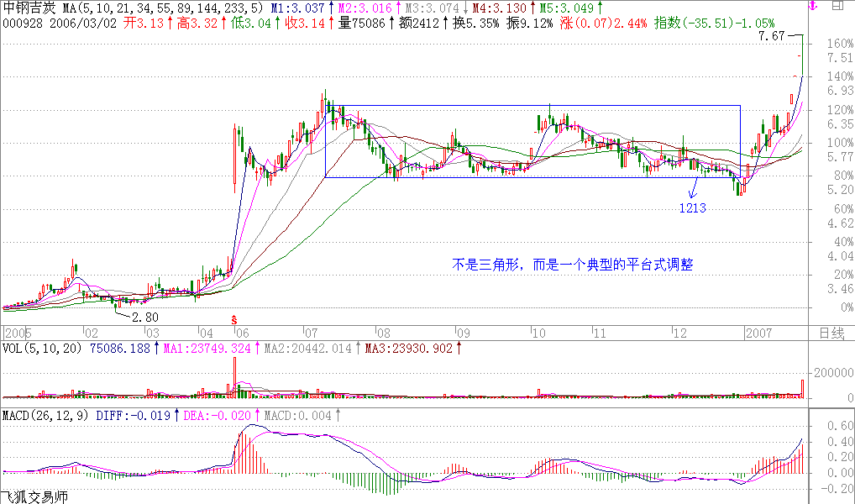Open the panel layout icon in top-right corner
This screenshot has width=855, height=504.
(837, 6)
